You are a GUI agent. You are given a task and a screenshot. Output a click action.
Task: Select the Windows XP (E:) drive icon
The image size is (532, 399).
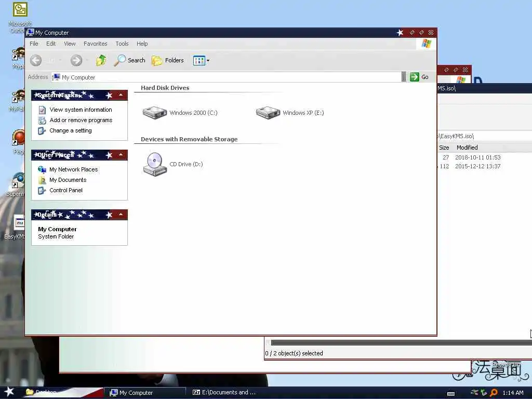pyautogui.click(x=268, y=113)
